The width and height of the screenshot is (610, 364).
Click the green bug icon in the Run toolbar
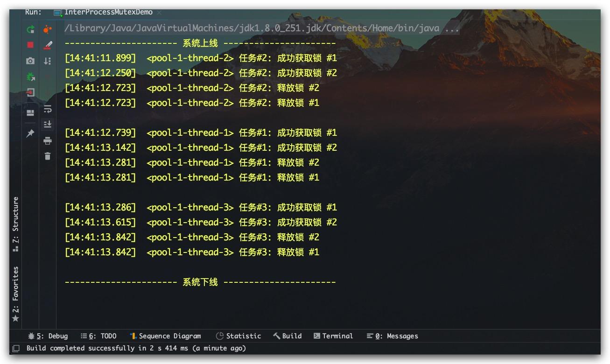click(x=30, y=77)
